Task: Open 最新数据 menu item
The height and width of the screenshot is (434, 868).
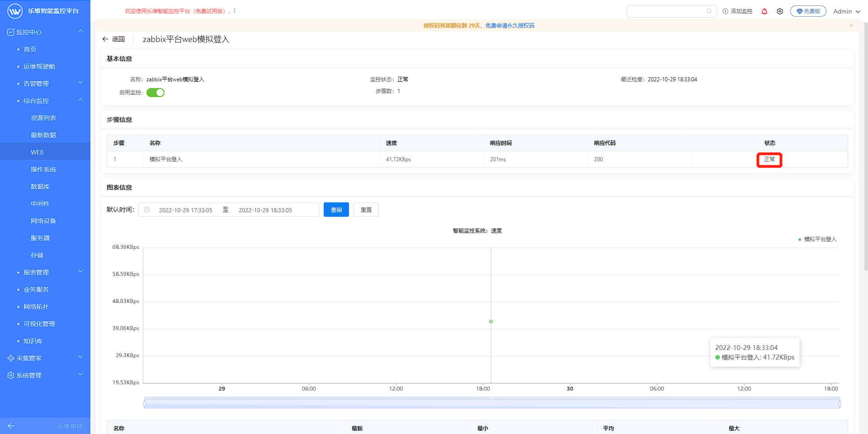Action: click(43, 135)
